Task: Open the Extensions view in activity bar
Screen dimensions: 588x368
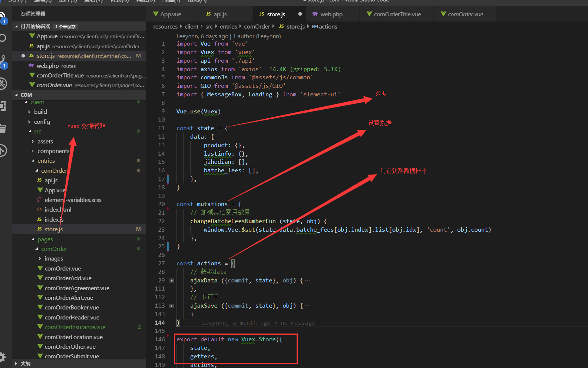Action: [3, 106]
